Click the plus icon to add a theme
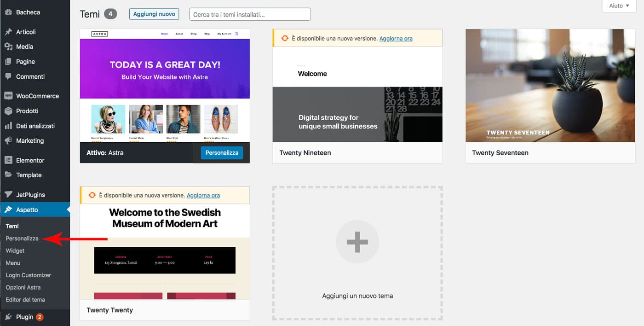Screen dimensions: 644x326 click(x=357, y=241)
